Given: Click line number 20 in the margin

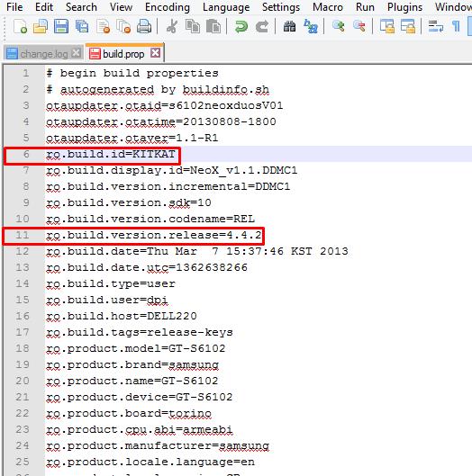Looking at the screenshot, I should pos(23,381).
